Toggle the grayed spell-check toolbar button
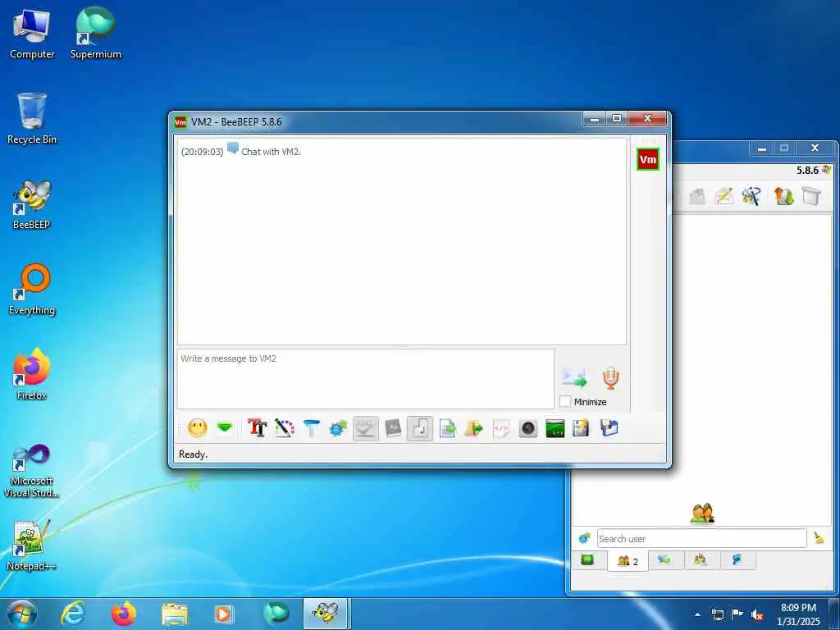This screenshot has height=630, width=840. click(x=365, y=428)
